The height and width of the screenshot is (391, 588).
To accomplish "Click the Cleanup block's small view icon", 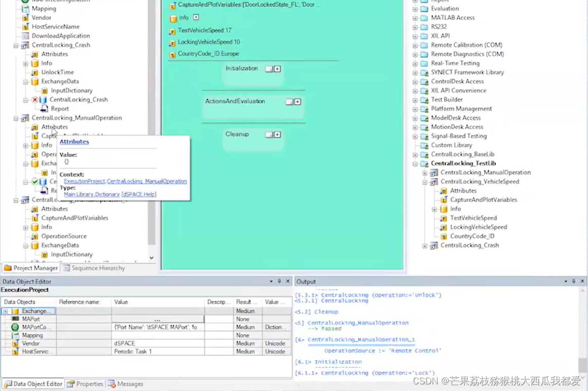I will coord(269,135).
